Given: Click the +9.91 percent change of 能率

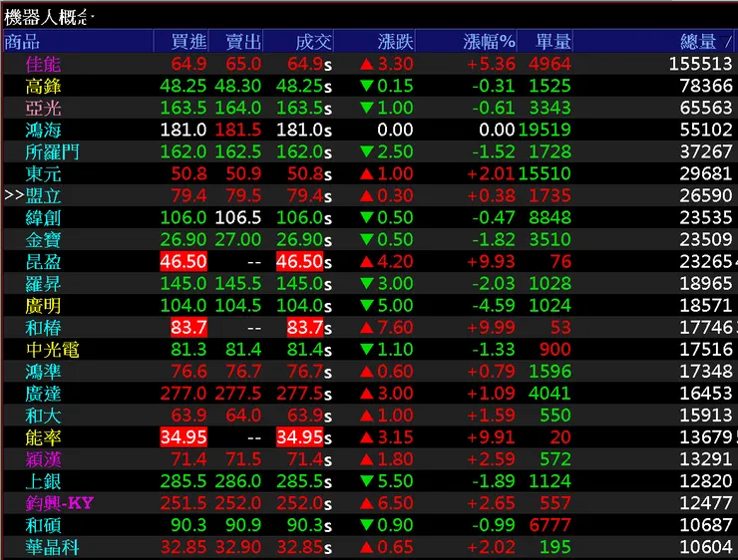Looking at the screenshot, I should (491, 437).
